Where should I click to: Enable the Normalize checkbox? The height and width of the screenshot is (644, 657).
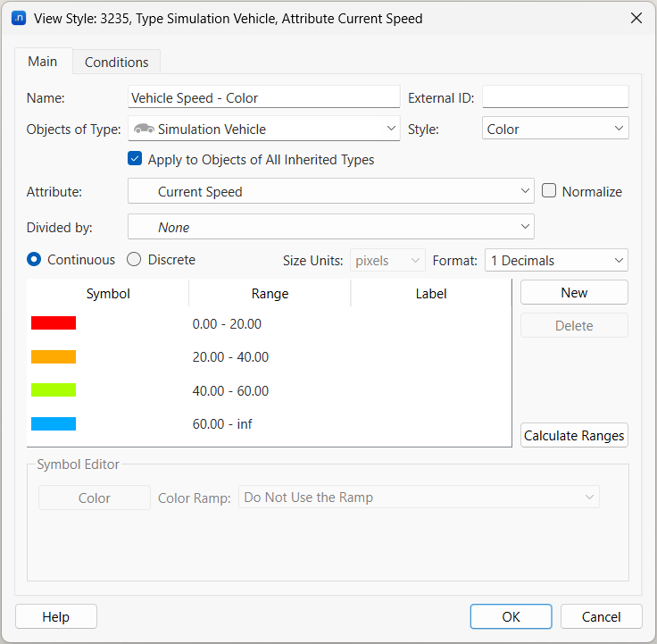[x=550, y=191]
